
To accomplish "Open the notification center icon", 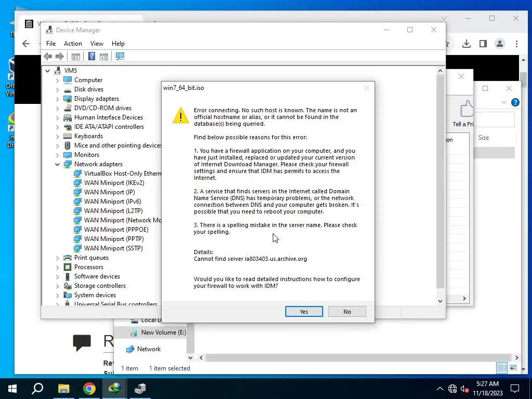I will tap(515, 389).
